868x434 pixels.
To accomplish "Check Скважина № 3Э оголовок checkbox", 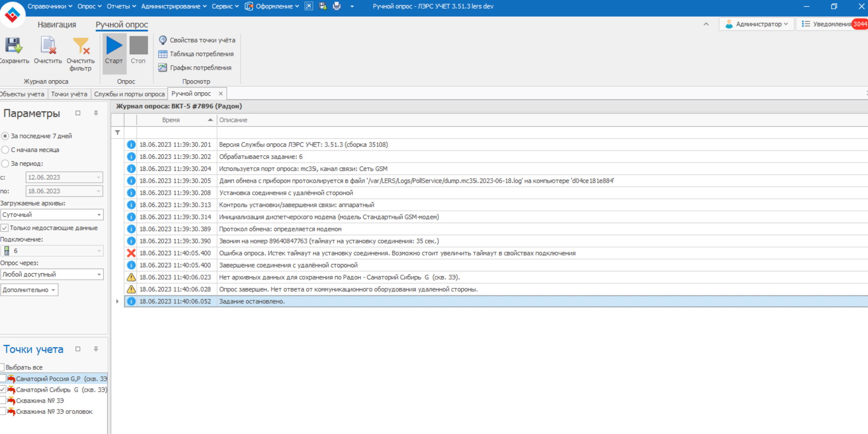I will 3,411.
